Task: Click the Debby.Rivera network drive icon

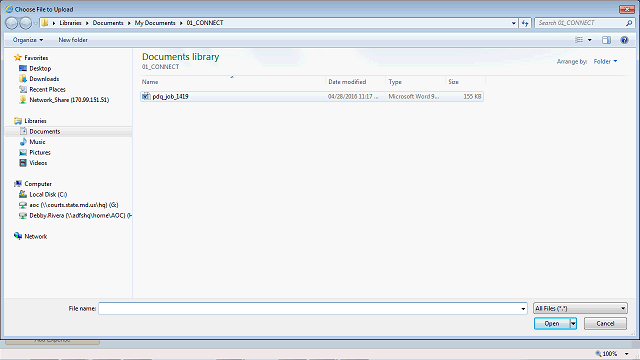Action: (x=23, y=216)
